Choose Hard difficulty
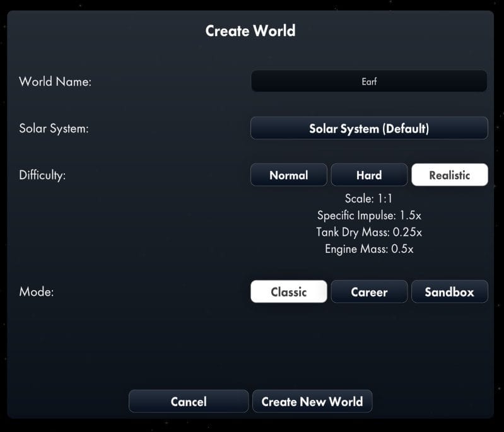This screenshot has width=504, height=432. coord(369,175)
